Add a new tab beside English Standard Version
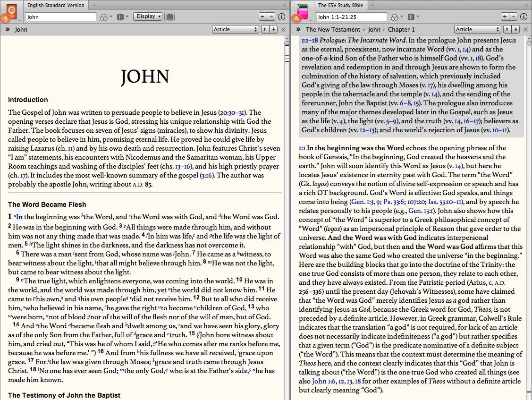Screen dimensions: 532x400 coord(94,5)
